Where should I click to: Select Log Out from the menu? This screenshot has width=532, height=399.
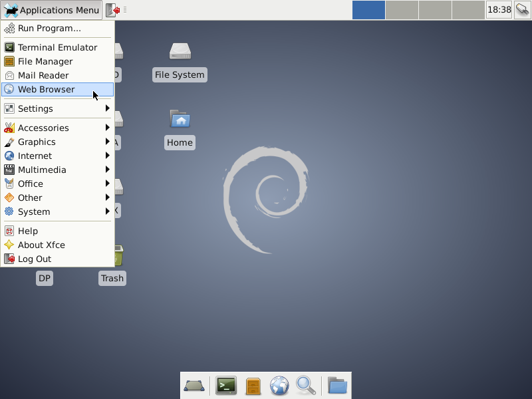click(35, 259)
